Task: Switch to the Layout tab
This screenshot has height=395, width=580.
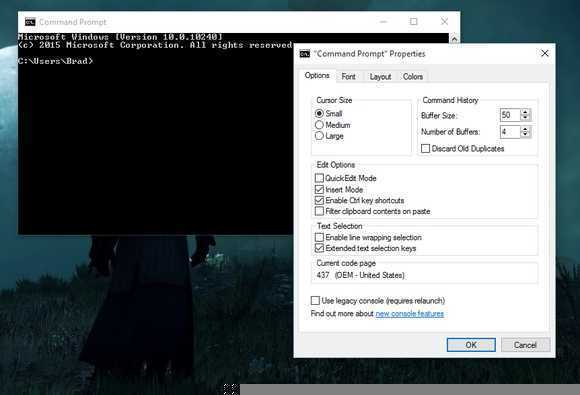Action: click(380, 77)
